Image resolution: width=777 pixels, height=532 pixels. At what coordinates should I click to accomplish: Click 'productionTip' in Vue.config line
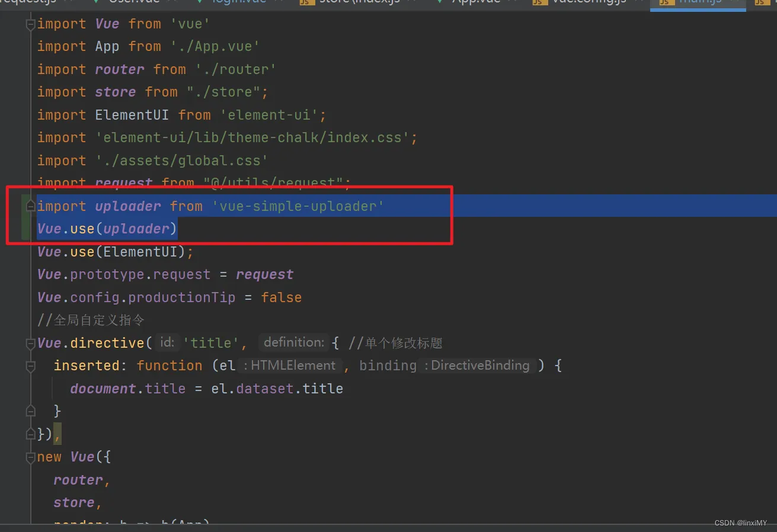coord(182,297)
